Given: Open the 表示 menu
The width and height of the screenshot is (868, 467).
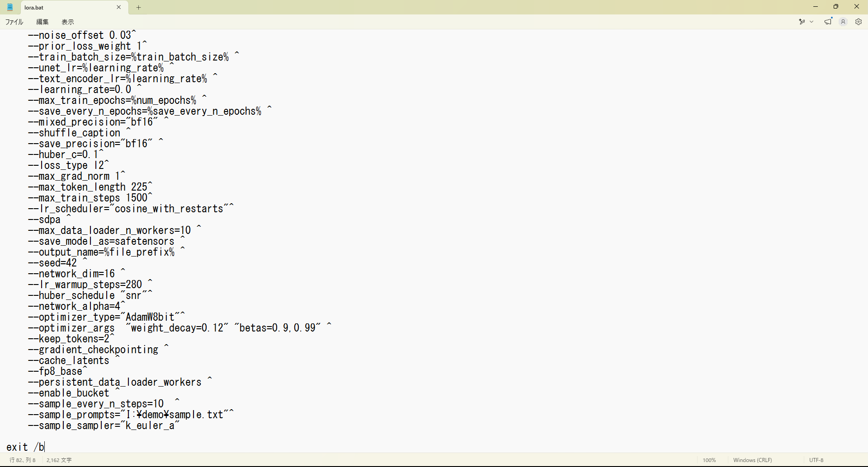Looking at the screenshot, I should (x=68, y=22).
